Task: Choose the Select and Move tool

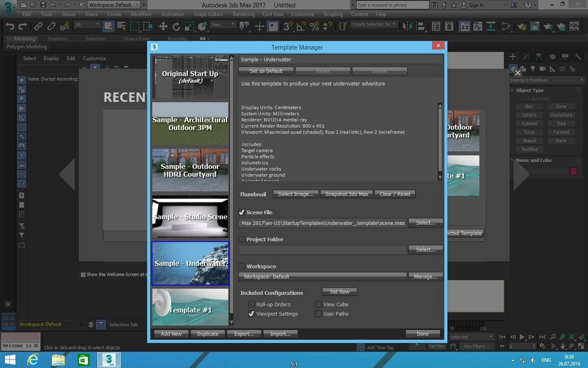Action: point(163,27)
